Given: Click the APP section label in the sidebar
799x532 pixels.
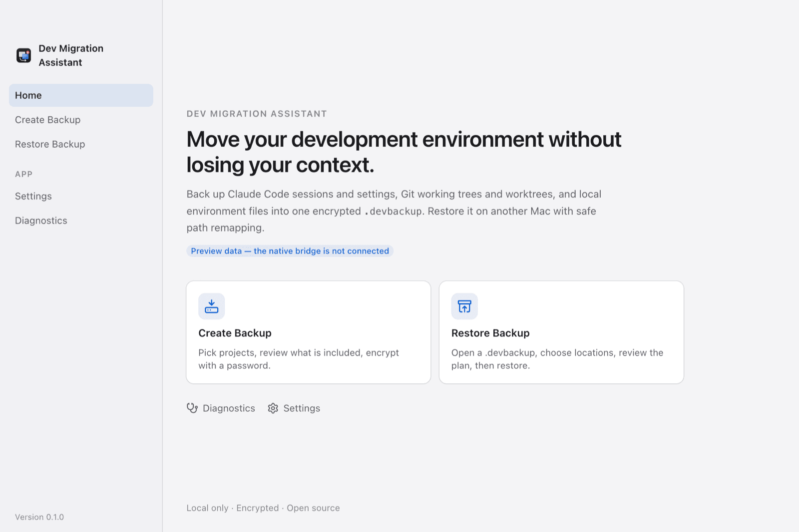Looking at the screenshot, I should pos(23,174).
